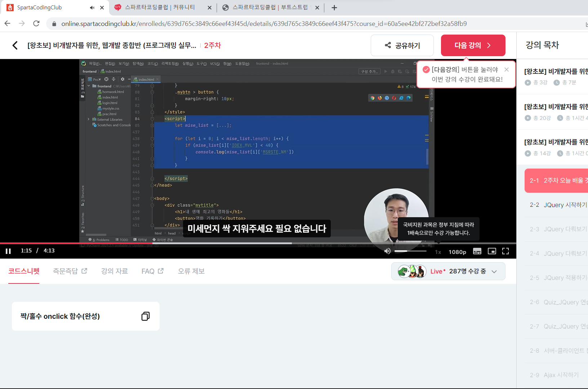Screen dimensions: 588x389
Task: Open lecture 2-8 서버-클라이언트
Action: [556, 350]
